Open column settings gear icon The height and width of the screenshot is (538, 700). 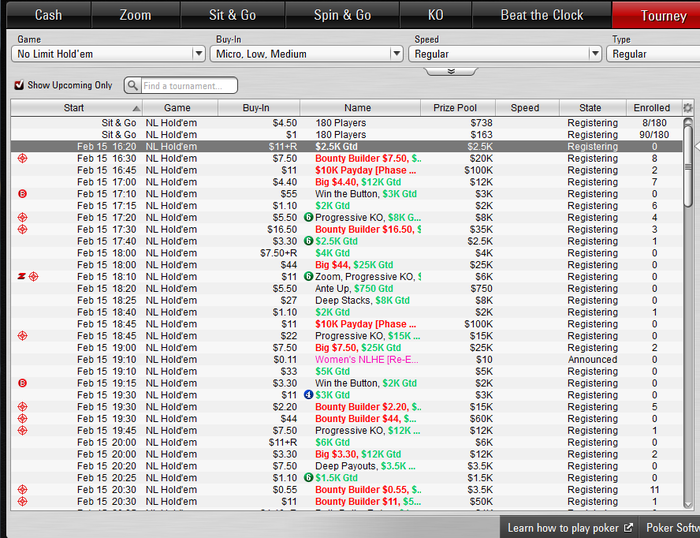688,108
